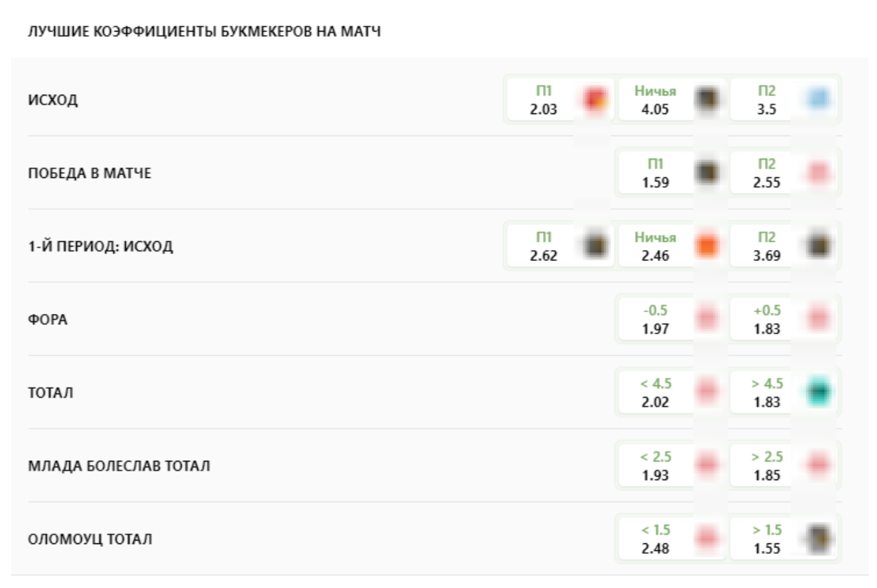Click the bookmaker icon beside П2 3.69
Viewport: 877px width, 588px height.
click(817, 246)
